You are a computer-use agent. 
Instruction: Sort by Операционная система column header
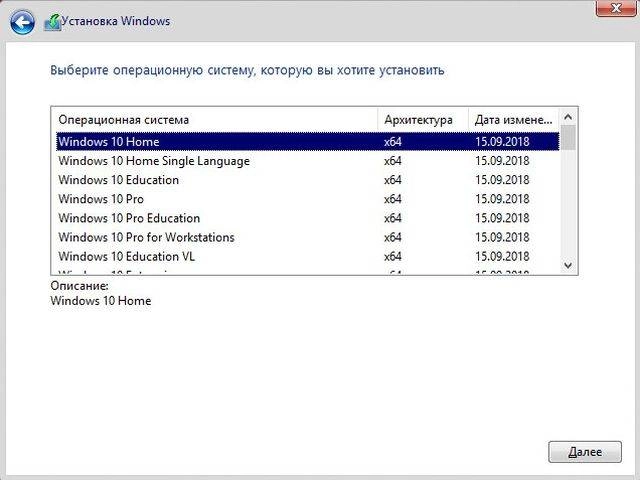pos(215,120)
